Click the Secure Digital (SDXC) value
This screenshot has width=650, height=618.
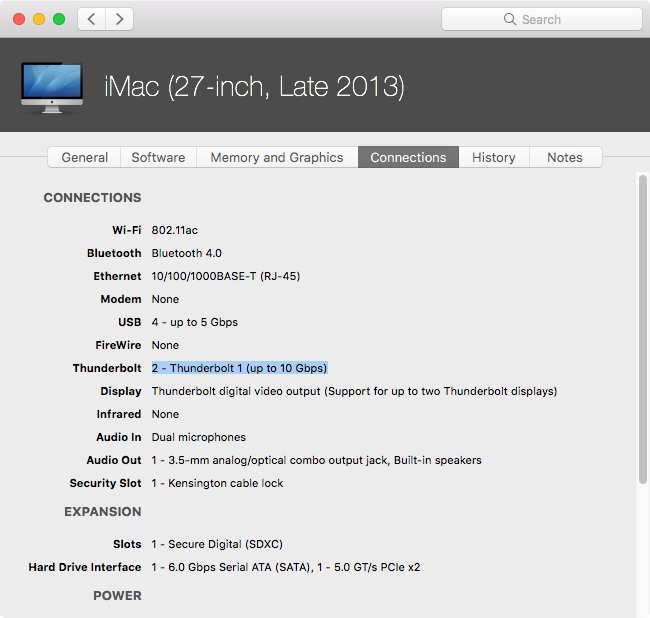217,544
